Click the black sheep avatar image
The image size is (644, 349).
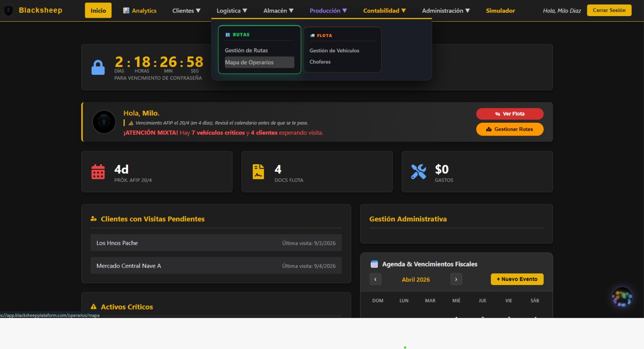pos(104,122)
